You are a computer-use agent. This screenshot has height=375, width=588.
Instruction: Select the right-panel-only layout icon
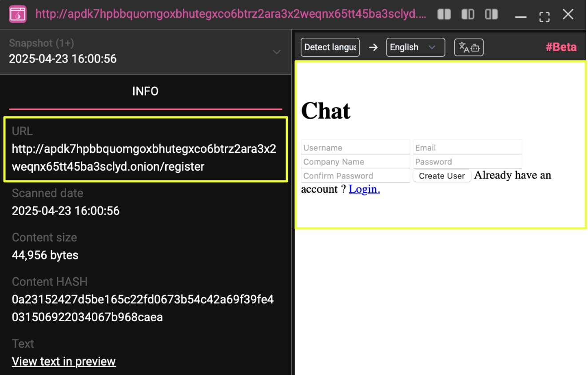coord(492,15)
